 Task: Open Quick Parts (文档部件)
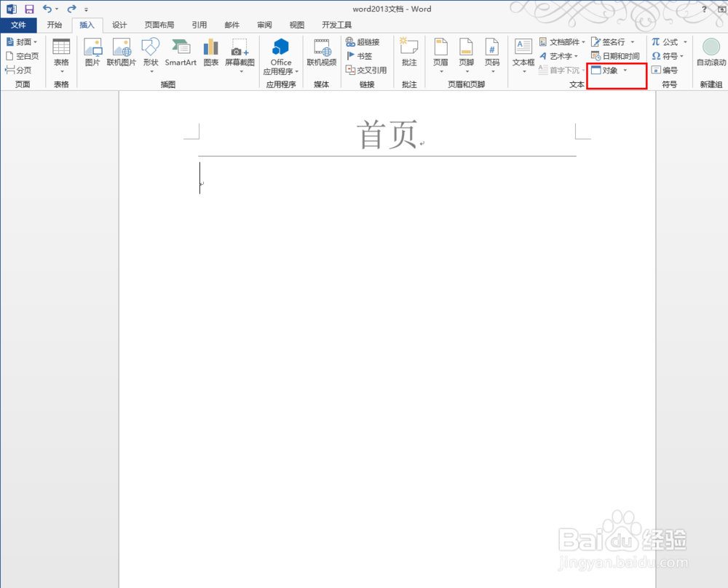(x=562, y=41)
